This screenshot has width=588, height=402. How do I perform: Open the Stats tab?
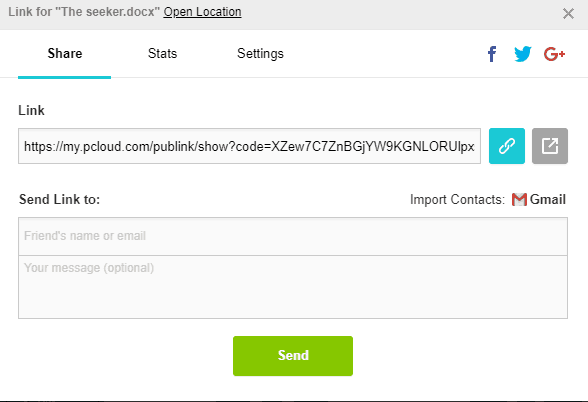tap(162, 54)
